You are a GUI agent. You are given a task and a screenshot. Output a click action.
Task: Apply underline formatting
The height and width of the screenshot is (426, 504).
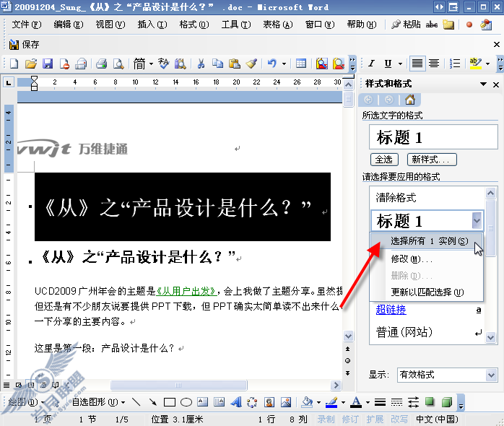(388, 64)
